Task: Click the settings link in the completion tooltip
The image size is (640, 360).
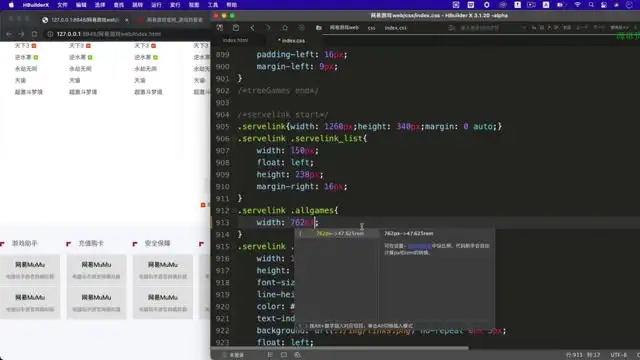Action: [420, 246]
